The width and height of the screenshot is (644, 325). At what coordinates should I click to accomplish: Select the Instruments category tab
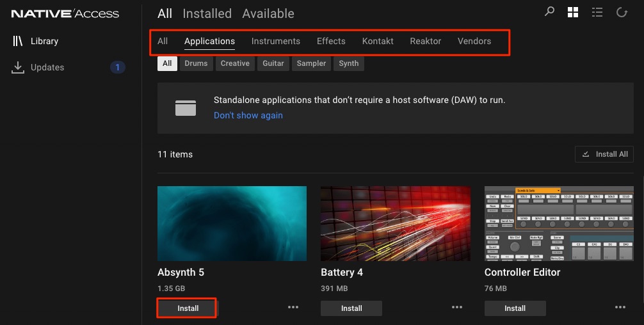coord(276,41)
